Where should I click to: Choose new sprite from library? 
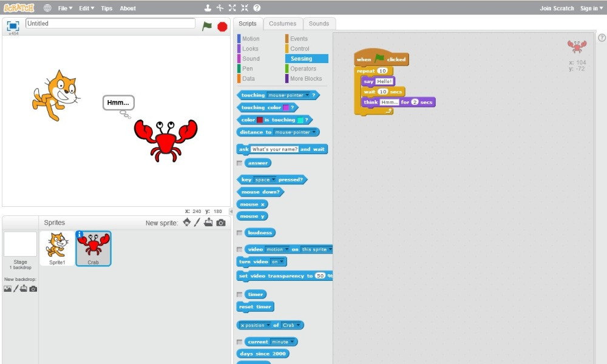[187, 222]
